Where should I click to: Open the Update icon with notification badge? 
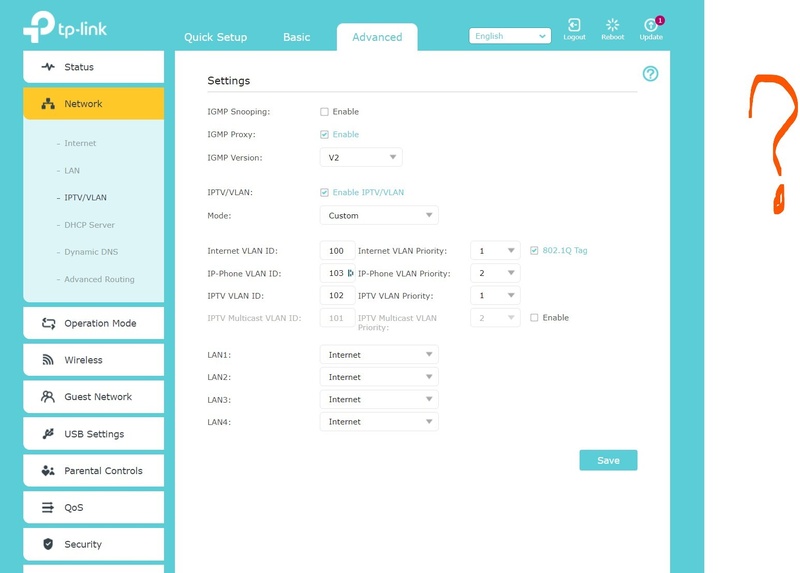652,24
